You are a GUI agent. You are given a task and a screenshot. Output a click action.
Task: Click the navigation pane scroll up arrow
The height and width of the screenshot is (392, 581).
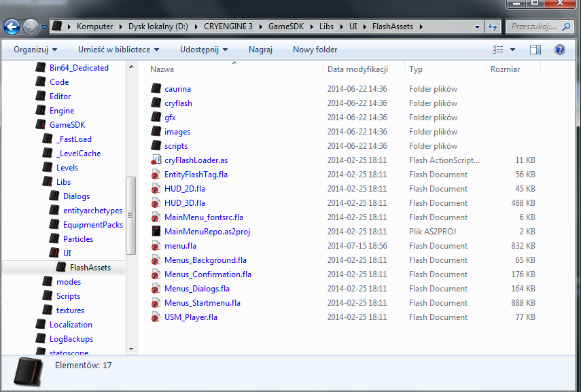tap(131, 67)
